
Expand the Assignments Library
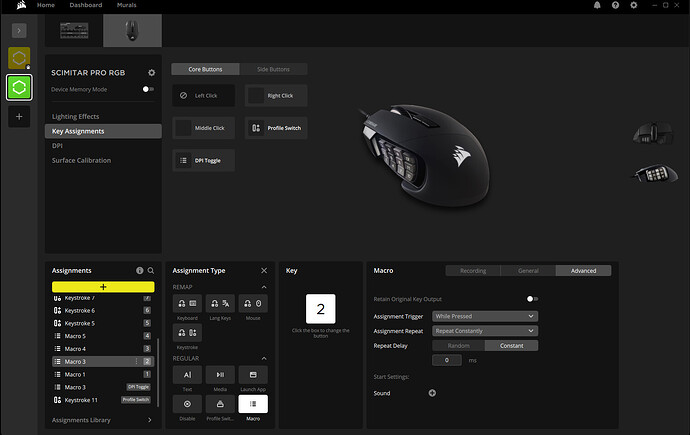tap(102, 420)
